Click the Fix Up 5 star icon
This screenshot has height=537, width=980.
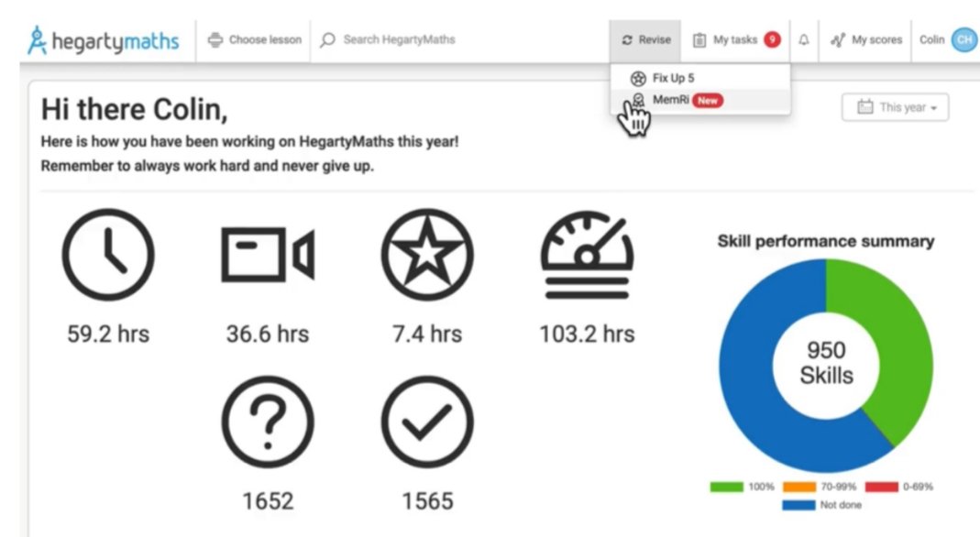637,78
